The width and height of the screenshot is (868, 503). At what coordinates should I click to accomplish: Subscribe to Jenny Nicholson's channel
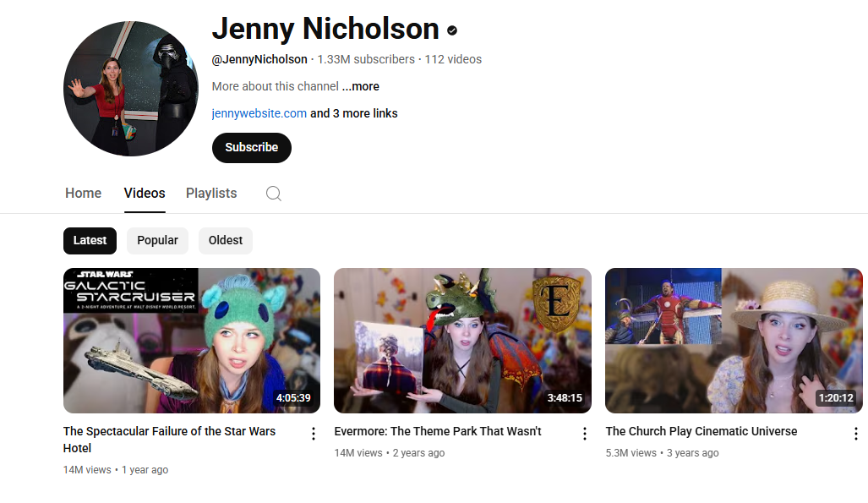[x=251, y=147]
